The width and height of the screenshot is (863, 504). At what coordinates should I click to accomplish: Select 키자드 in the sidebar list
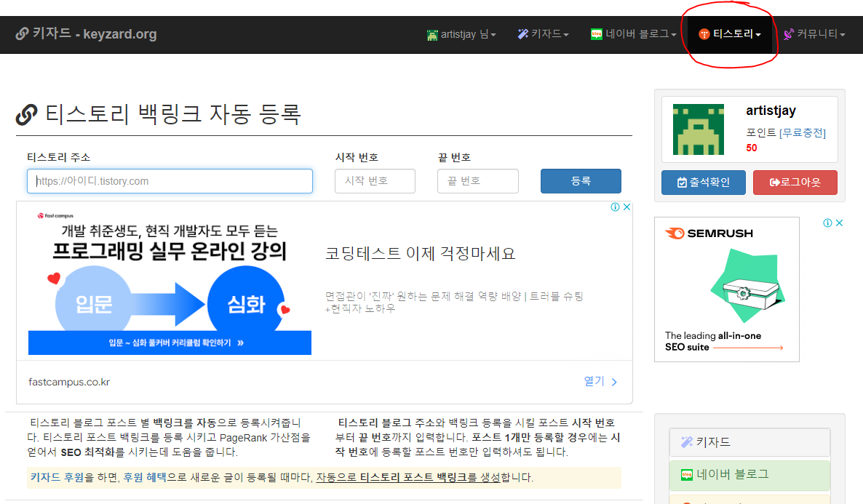coord(749,442)
